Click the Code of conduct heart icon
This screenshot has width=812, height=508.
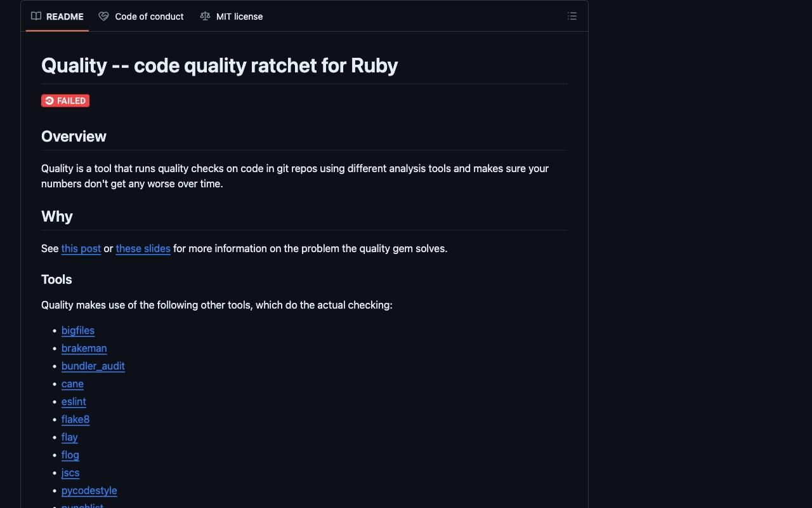[104, 17]
